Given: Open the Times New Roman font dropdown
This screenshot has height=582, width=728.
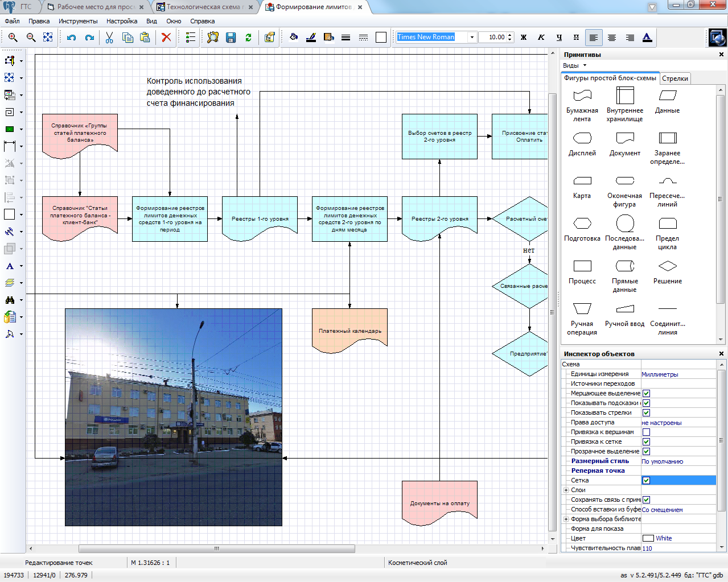Looking at the screenshot, I should (471, 38).
